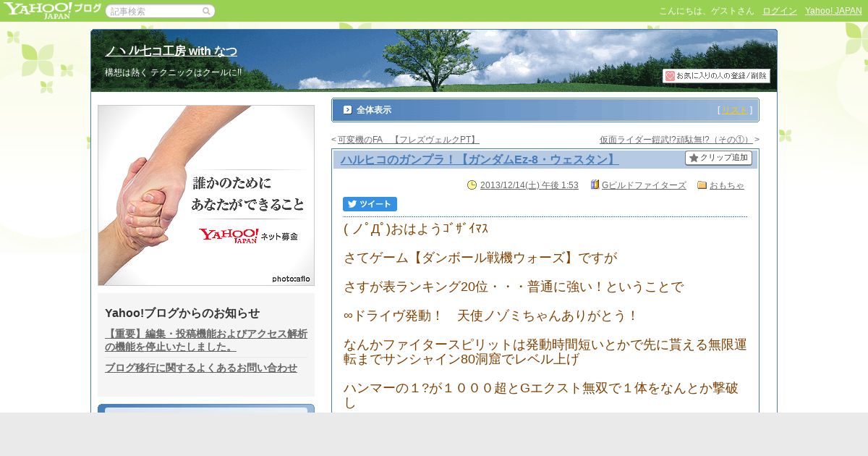Go to next post 仮面ライダー鎧武!?頑駄無!?

676,140
